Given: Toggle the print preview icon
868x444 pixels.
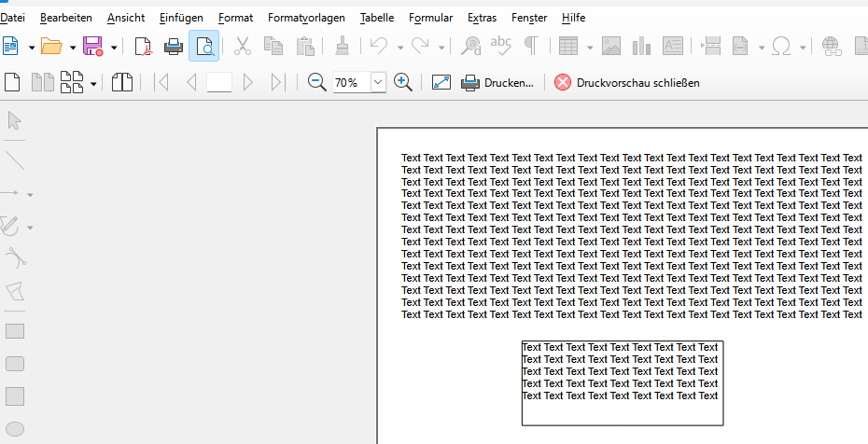Looking at the screenshot, I should click(x=203, y=46).
